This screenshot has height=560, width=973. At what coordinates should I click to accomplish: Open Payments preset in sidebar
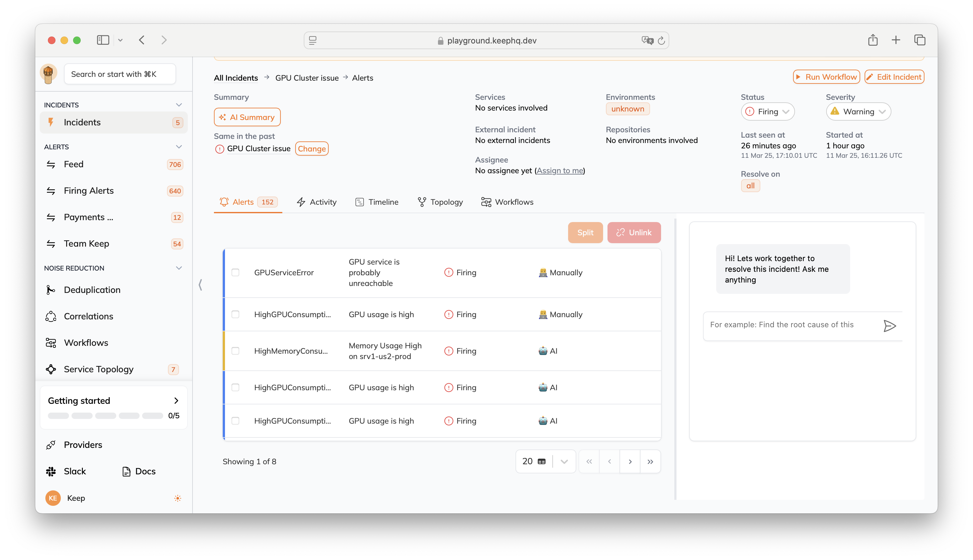(x=113, y=217)
